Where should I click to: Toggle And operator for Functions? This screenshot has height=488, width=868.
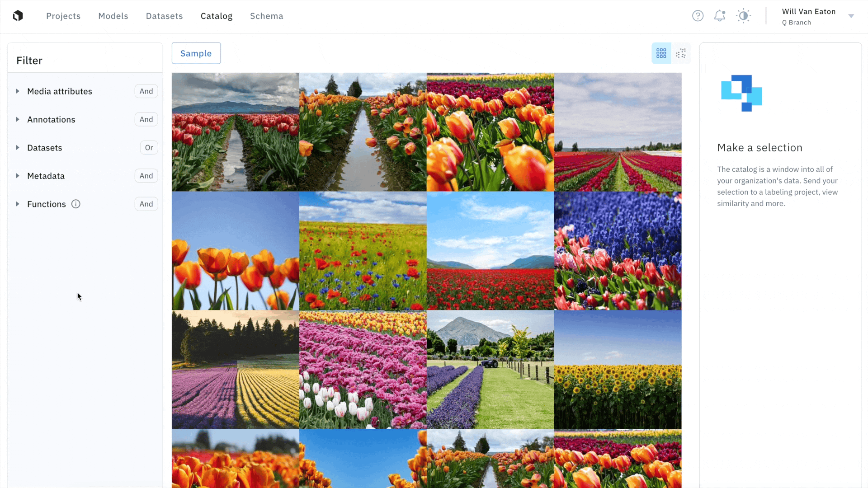pos(146,204)
